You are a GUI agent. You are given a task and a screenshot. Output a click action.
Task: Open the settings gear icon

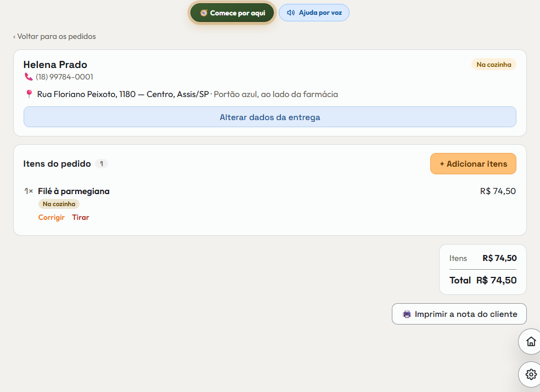coord(531,374)
